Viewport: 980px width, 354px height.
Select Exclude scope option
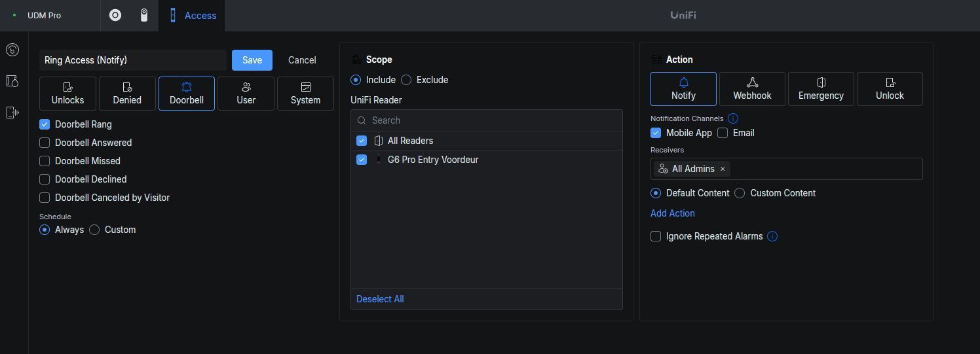pos(406,80)
